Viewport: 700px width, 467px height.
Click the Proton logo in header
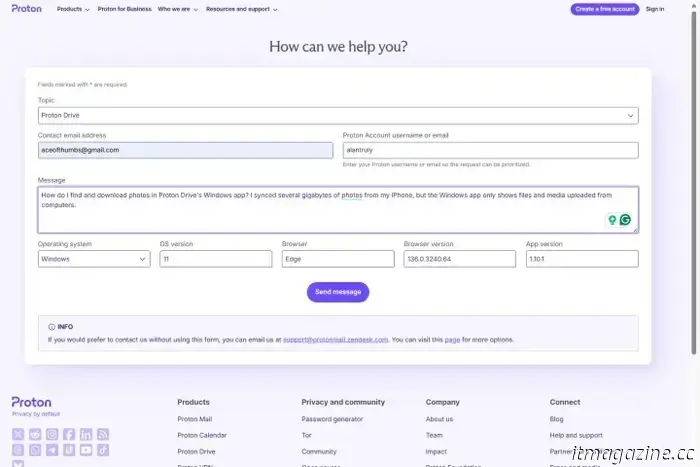click(x=26, y=8)
